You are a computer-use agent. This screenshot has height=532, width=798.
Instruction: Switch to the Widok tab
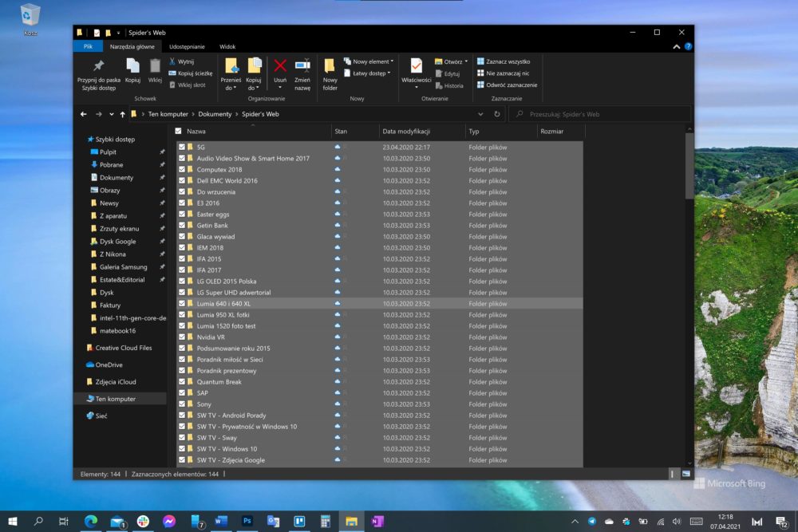227,46
